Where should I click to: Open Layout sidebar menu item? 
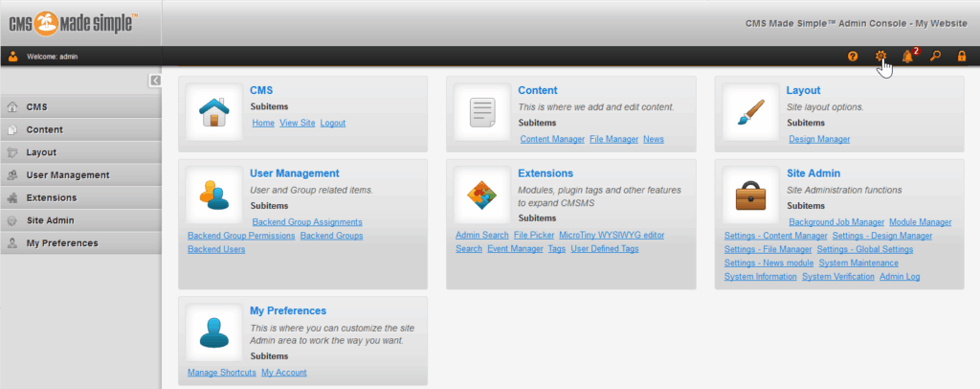[x=80, y=152]
